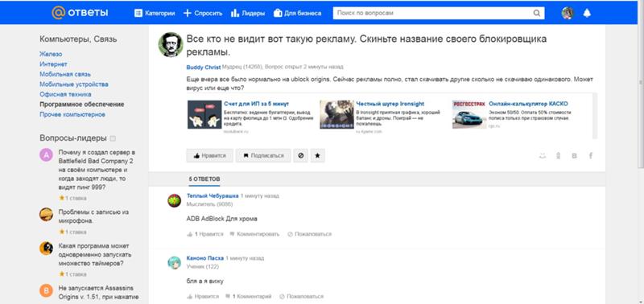Open the Ответы logo home link
The width and height of the screenshot is (644, 304).
[80, 13]
